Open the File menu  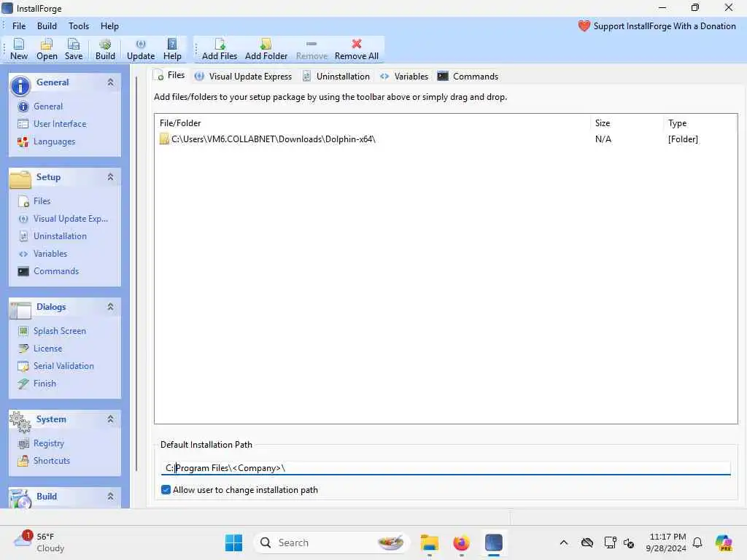click(x=19, y=26)
